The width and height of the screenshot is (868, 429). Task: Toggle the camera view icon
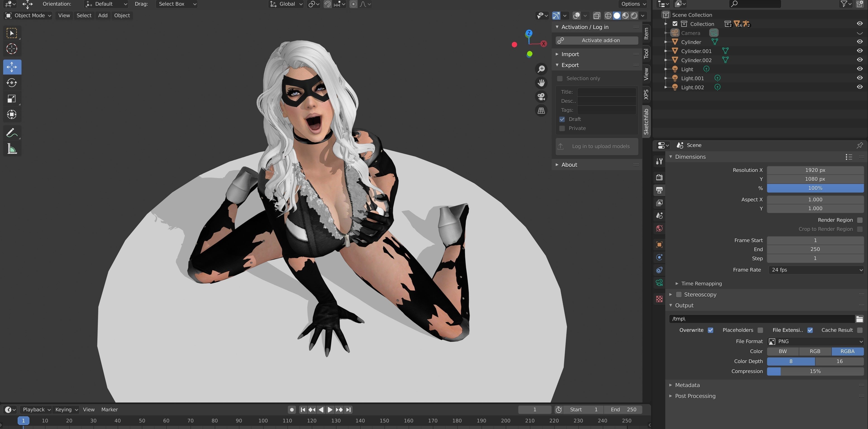click(541, 97)
